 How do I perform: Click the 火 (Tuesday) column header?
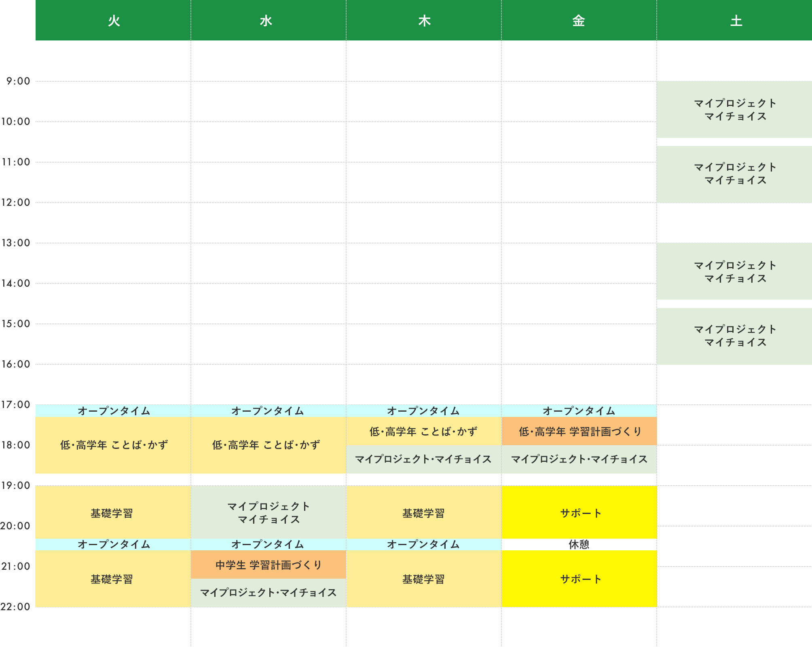click(x=113, y=20)
